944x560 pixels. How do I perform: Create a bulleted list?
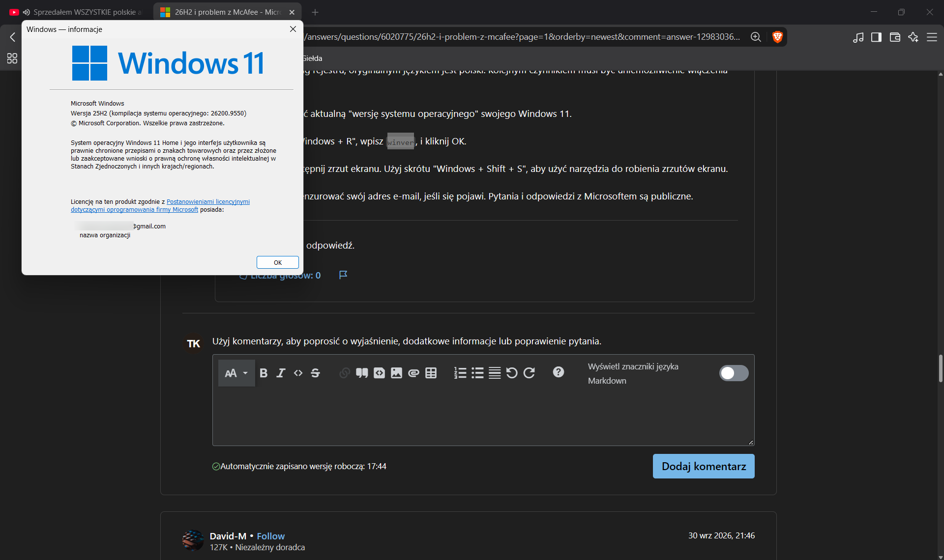coord(477,373)
